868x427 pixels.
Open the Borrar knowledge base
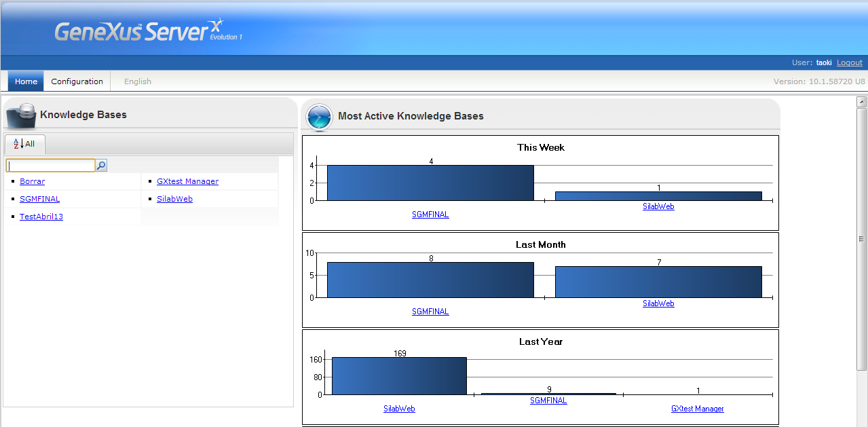[x=33, y=181]
